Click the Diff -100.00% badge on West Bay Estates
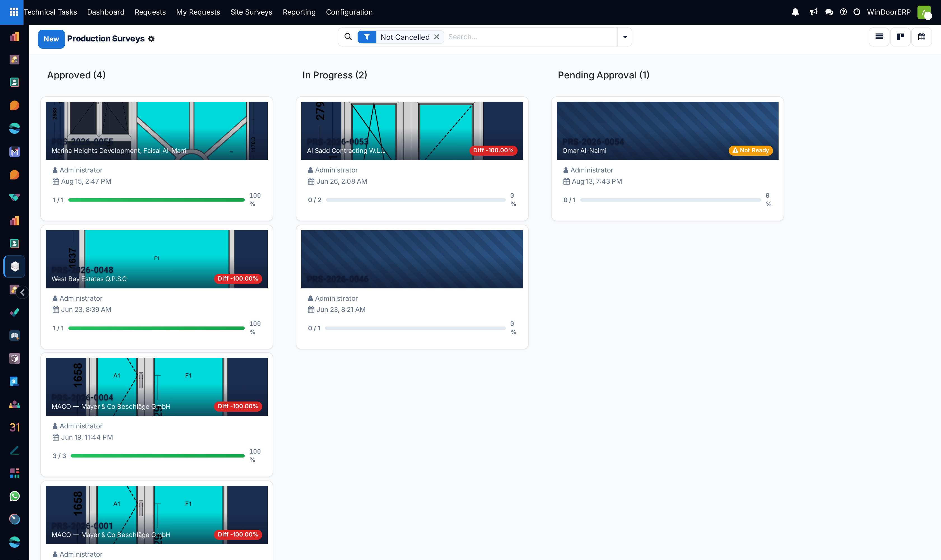Image resolution: width=941 pixels, height=560 pixels. coord(238,279)
